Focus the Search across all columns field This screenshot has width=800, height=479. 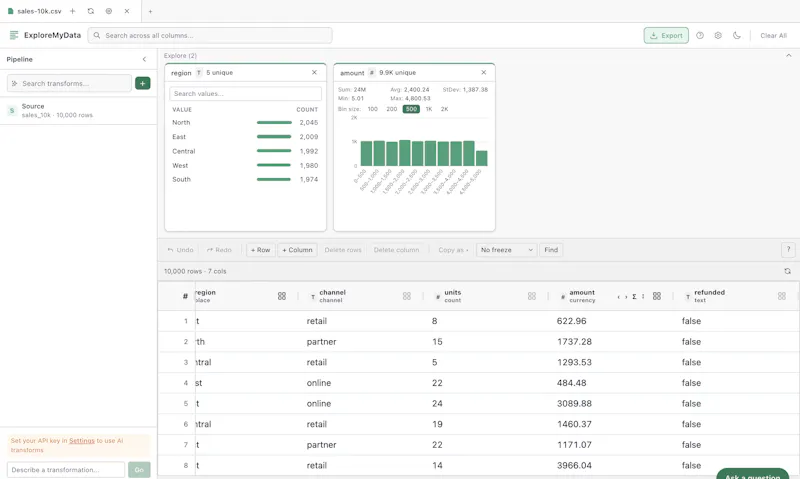(210, 35)
